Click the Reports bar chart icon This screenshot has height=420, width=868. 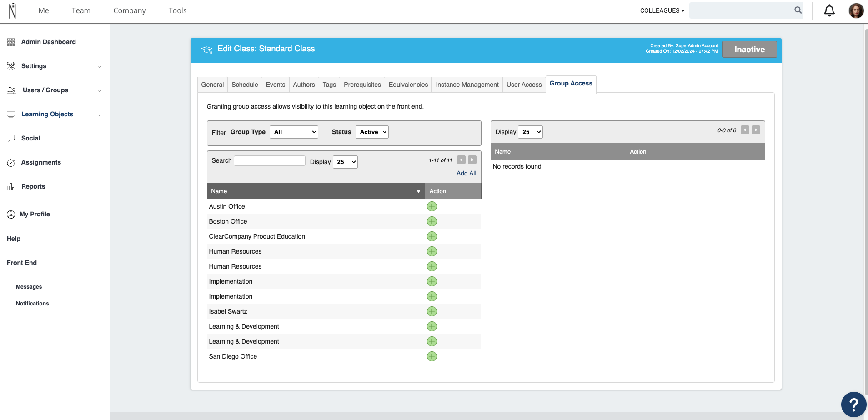(x=11, y=187)
